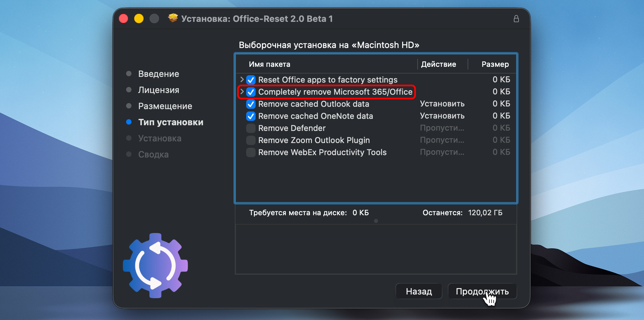Click the pane divider dot handle
644x320 pixels.
pyautogui.click(x=376, y=221)
